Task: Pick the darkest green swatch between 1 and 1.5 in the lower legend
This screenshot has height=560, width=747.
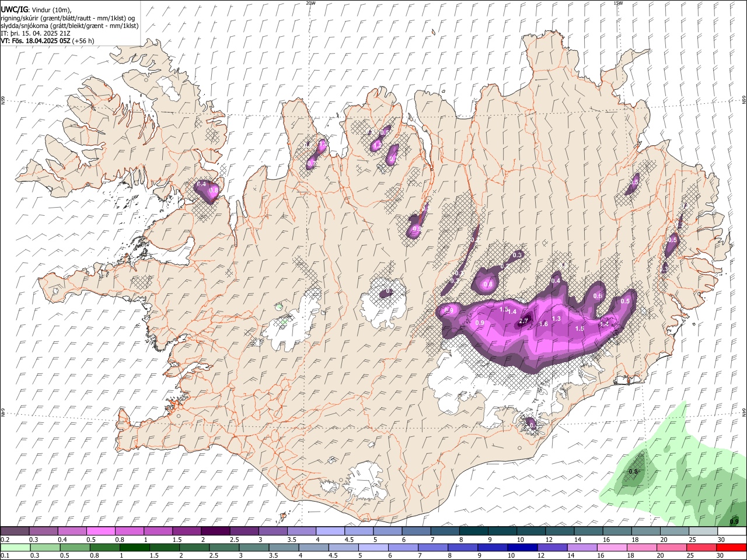Action: pos(134,547)
